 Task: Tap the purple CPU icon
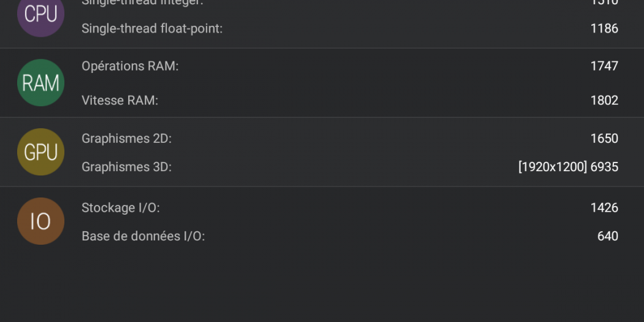pos(40,15)
